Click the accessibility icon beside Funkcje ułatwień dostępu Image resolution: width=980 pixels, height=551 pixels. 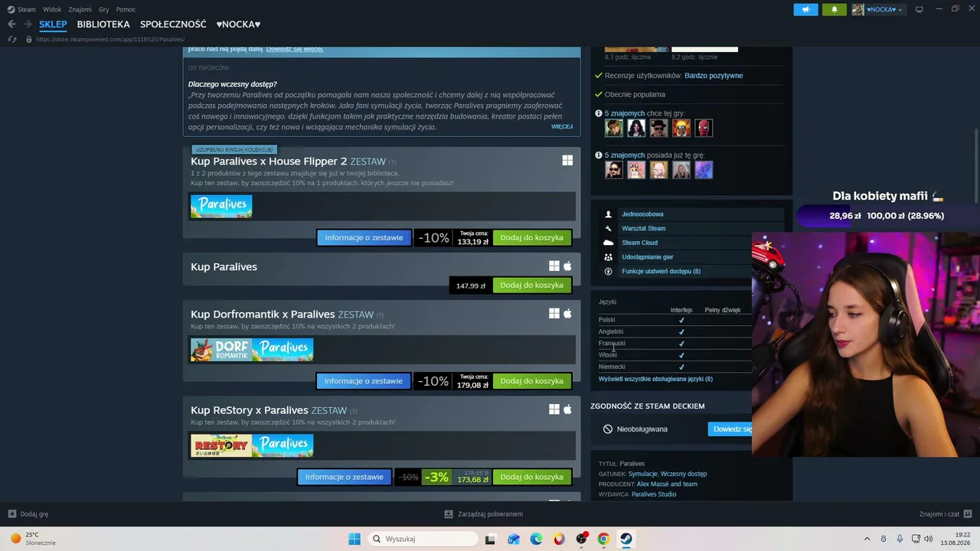point(609,271)
